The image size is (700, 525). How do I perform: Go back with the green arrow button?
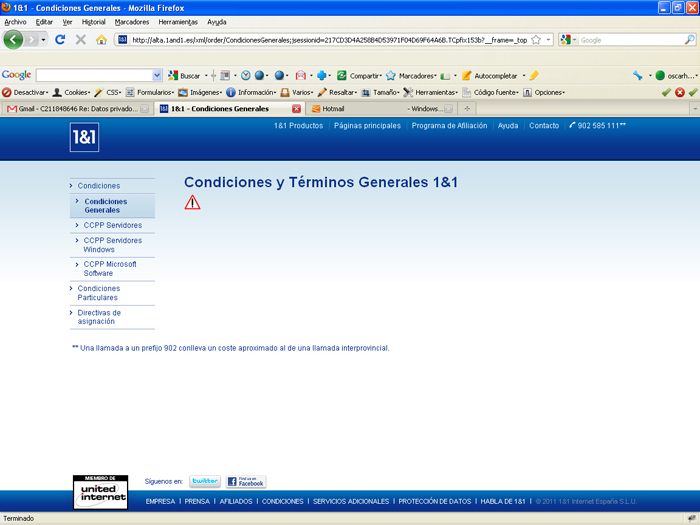[13, 40]
